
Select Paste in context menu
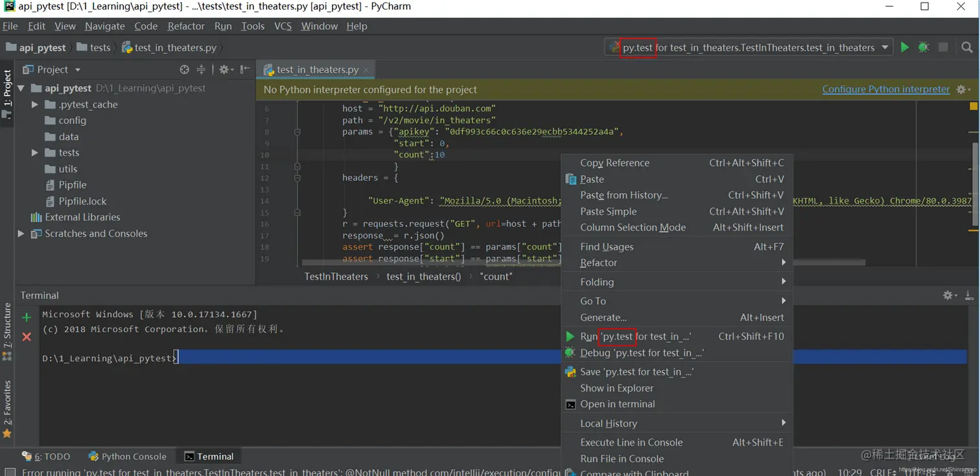pyautogui.click(x=677, y=179)
